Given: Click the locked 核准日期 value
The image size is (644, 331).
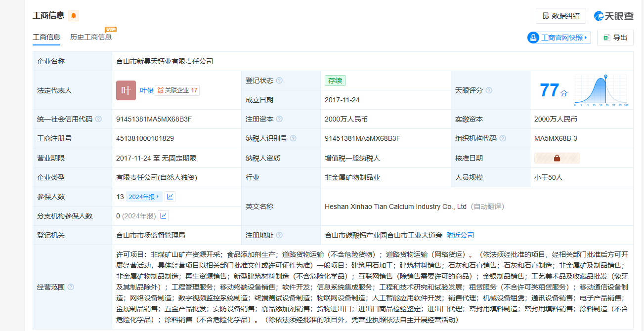Looking at the screenshot, I should [x=557, y=158].
